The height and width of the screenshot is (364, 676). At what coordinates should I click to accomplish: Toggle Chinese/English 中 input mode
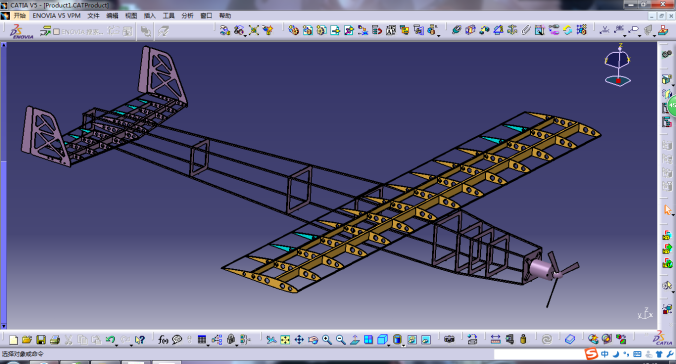(x=604, y=354)
